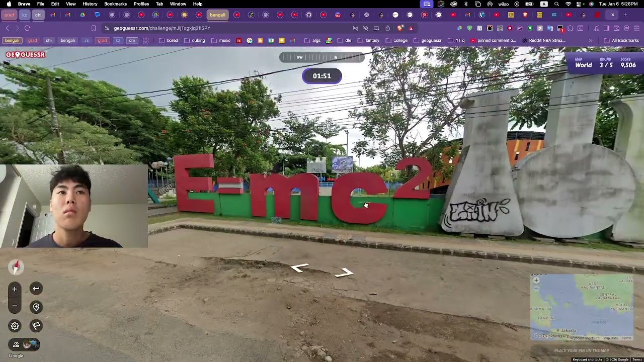Return to checkpoint with the flag button
Screen dimensions: 644x362
tap(36, 326)
